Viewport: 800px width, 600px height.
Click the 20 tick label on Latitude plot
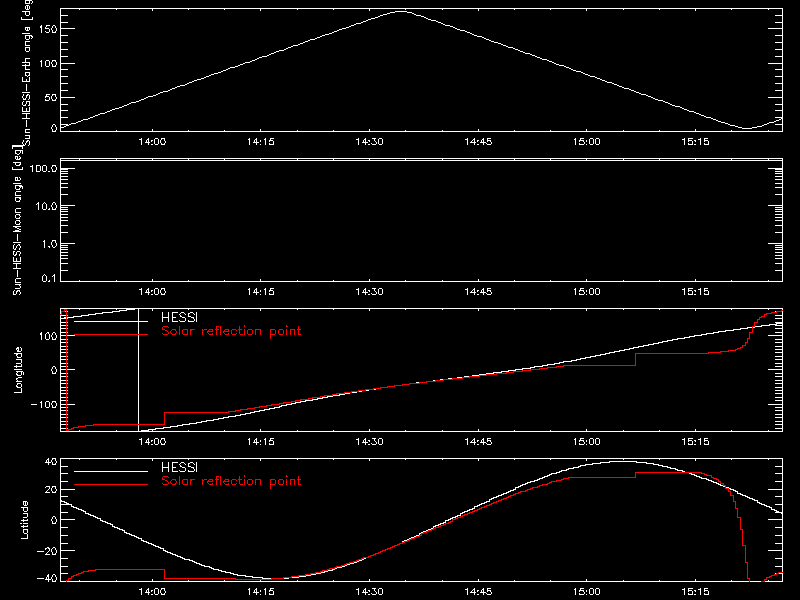coord(51,490)
